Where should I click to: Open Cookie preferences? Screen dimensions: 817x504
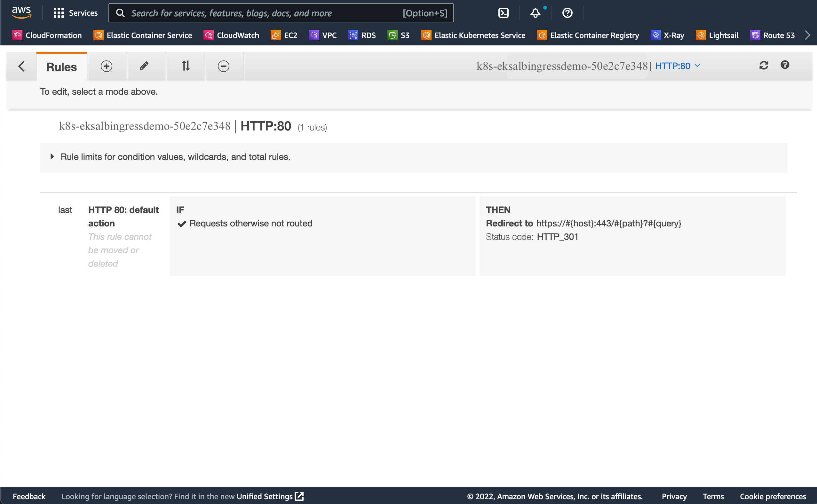pyautogui.click(x=772, y=496)
